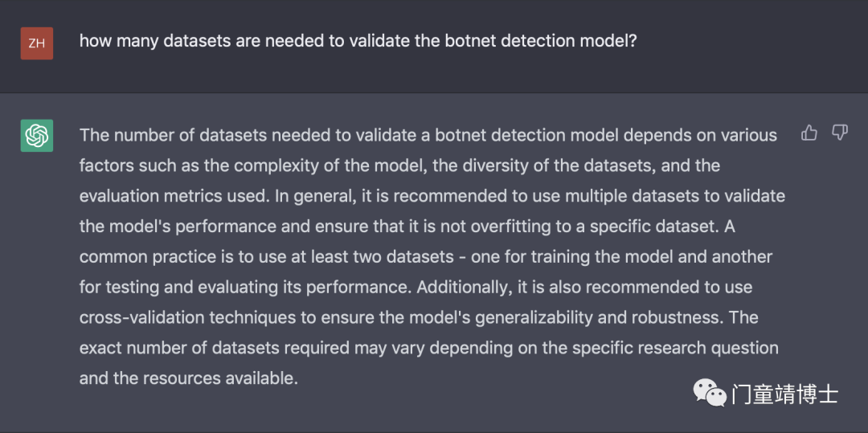868x433 pixels.
Task: Click the WeChat logo in the watermark
Action: point(710,393)
